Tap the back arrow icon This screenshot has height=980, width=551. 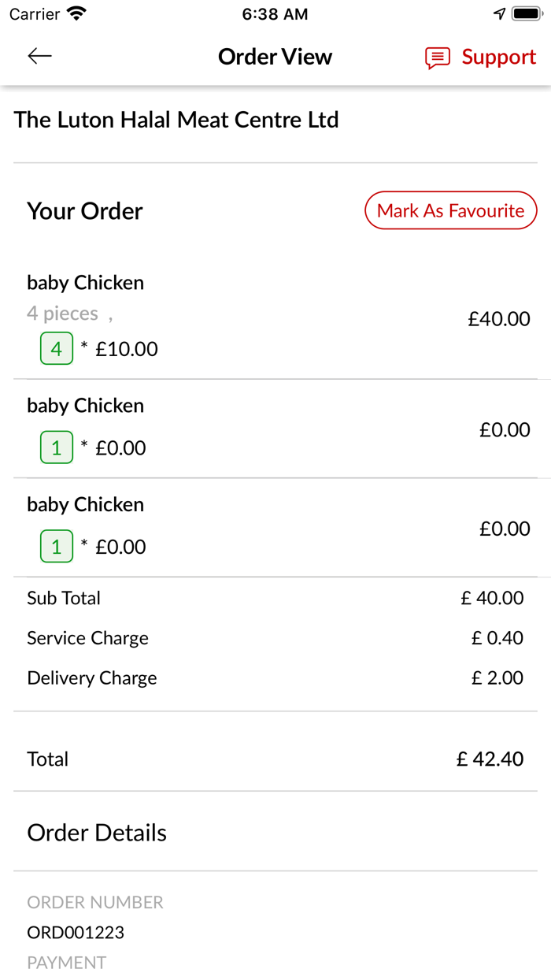39,56
